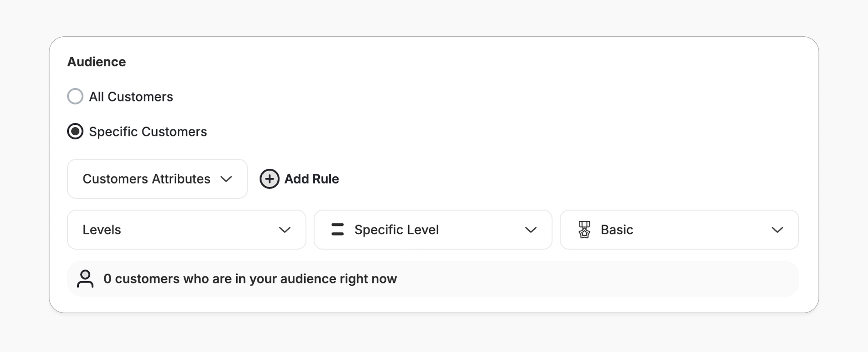
Task: Click the plus icon next to Add Rule
Action: coord(269,179)
